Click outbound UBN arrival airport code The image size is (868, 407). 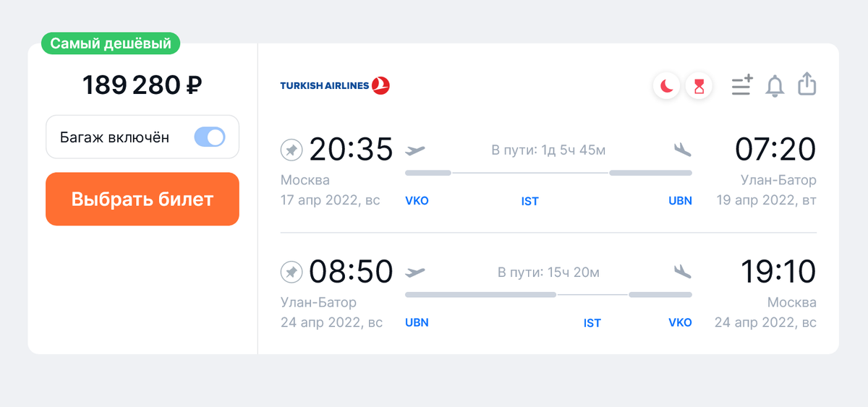[680, 200]
